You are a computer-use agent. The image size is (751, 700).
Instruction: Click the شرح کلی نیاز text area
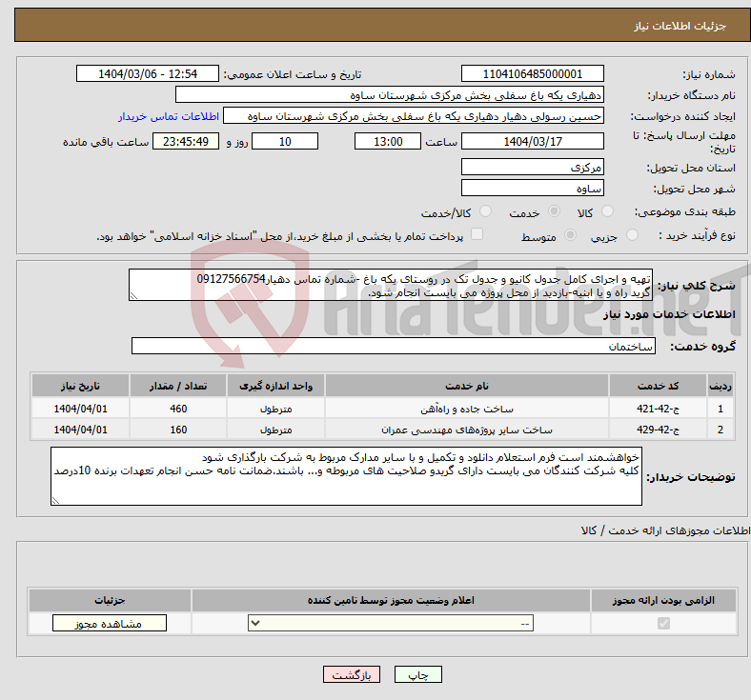[x=391, y=285]
